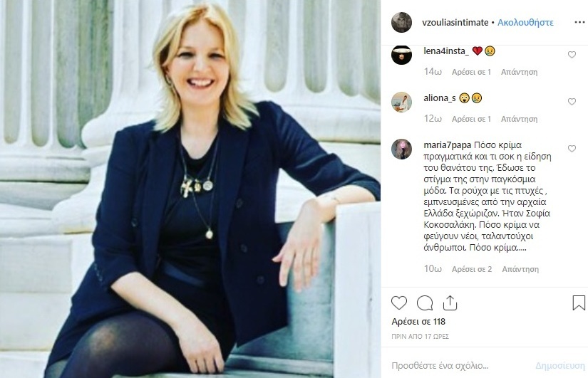Focus the Προσθέστε ένα σχόλιο field
The width and height of the screenshot is (588, 378).
(460, 365)
